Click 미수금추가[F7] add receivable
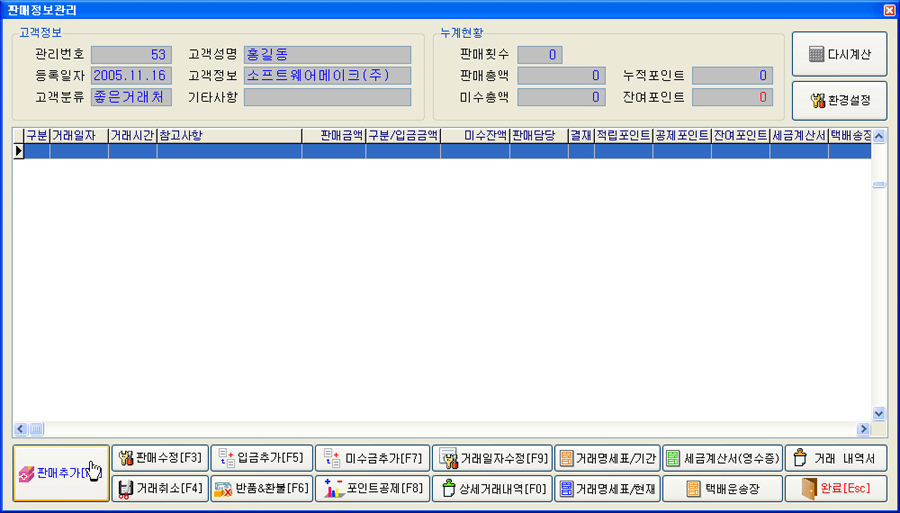 tap(373, 458)
